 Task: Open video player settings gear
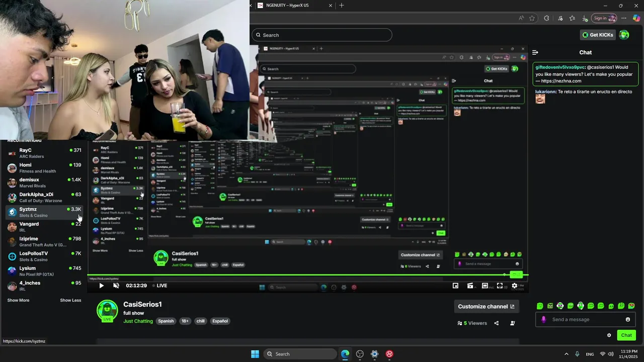[514, 286]
